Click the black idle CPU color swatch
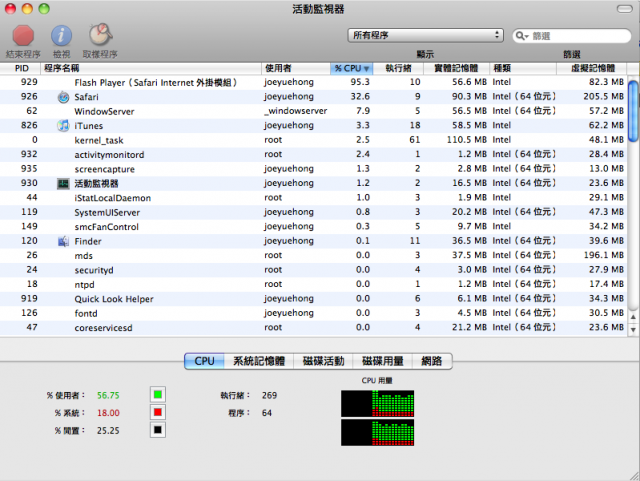640x481 pixels. click(x=158, y=430)
